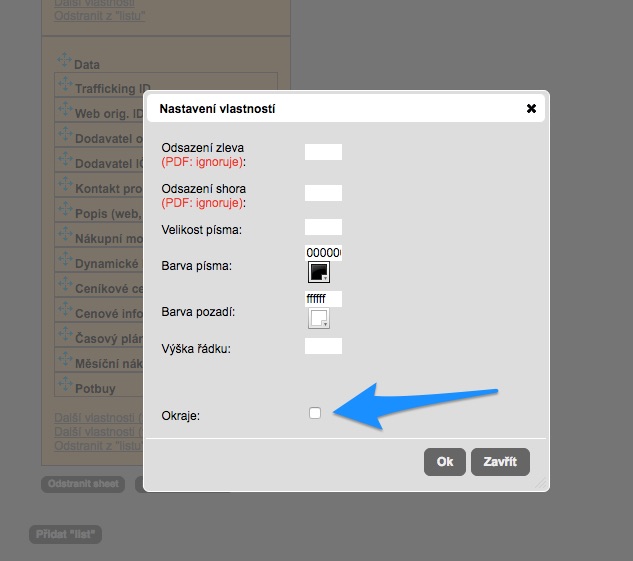The image size is (633, 561).
Task: Click the drag handle next to Kontakt row
Action: (x=66, y=185)
